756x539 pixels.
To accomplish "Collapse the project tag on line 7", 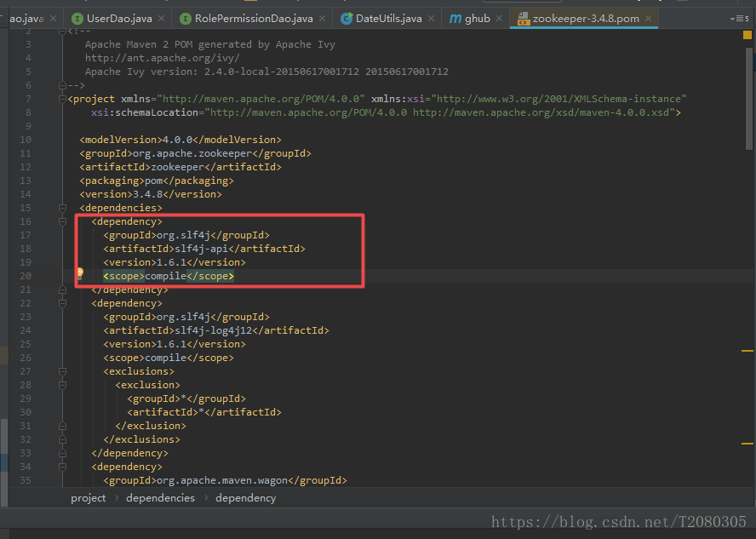I will click(62, 99).
